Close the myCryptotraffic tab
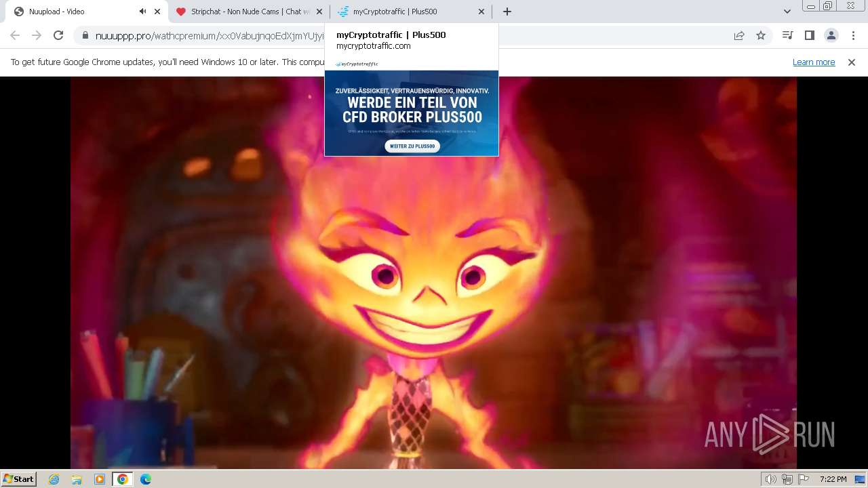 pyautogui.click(x=481, y=12)
